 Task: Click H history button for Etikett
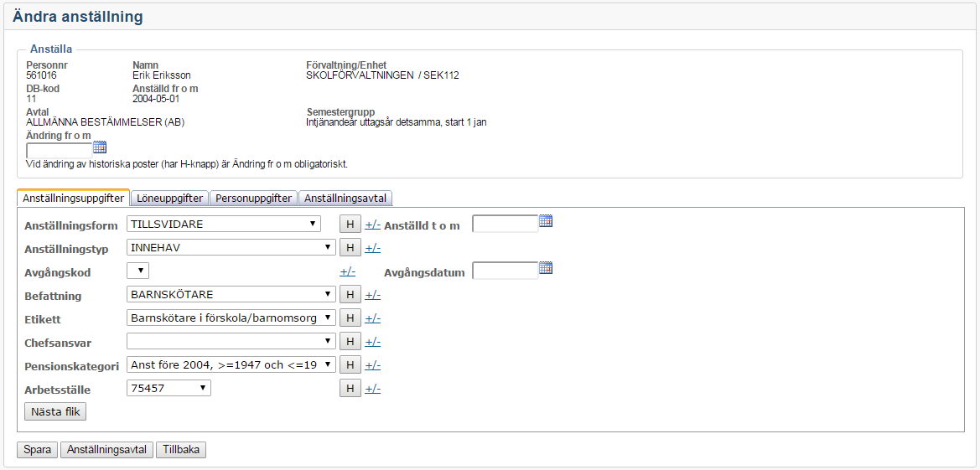[x=350, y=318]
